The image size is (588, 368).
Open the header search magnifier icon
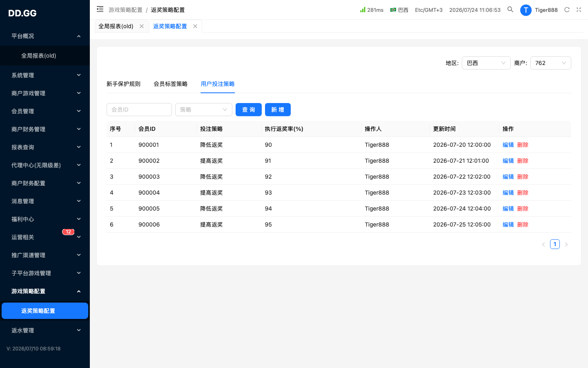(510, 9)
